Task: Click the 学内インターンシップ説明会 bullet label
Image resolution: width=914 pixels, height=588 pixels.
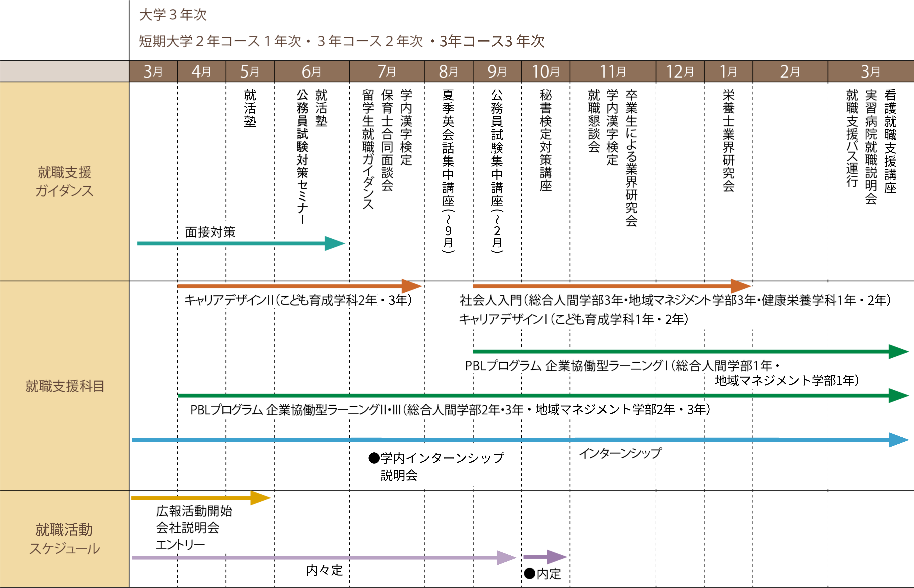Action: pyautogui.click(x=436, y=466)
